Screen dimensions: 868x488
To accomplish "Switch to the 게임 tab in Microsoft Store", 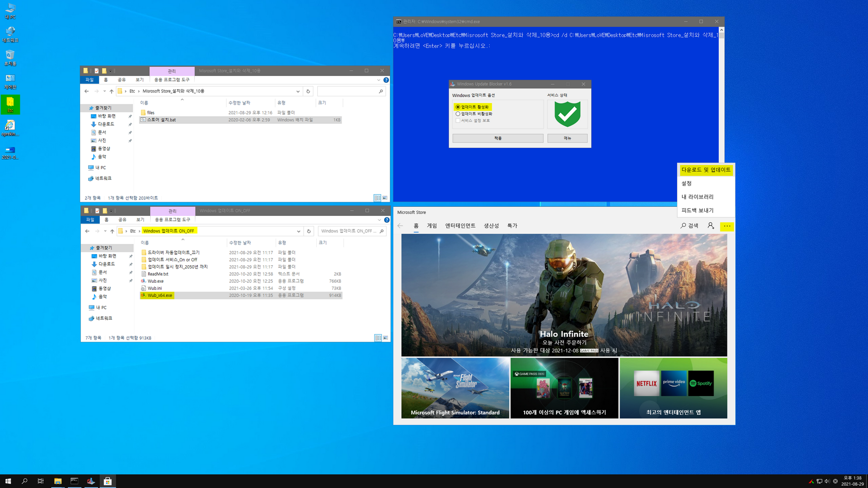I will 432,226.
